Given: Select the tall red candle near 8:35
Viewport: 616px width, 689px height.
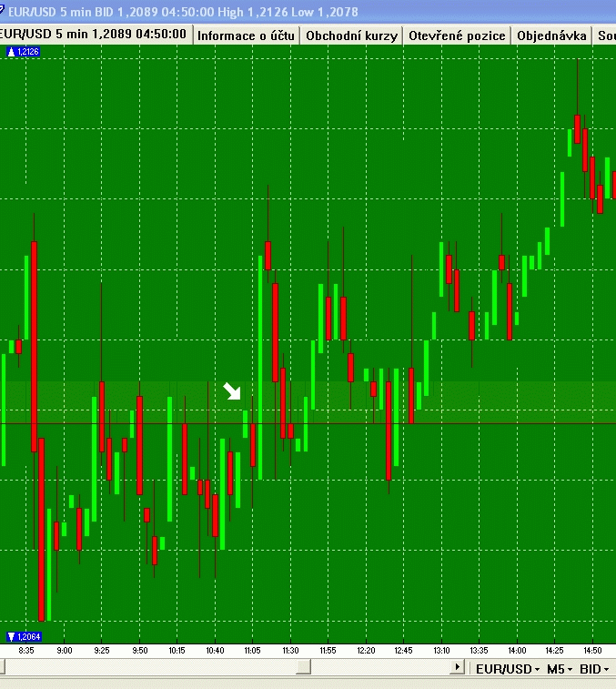Looking at the screenshot, I should click(35, 346).
